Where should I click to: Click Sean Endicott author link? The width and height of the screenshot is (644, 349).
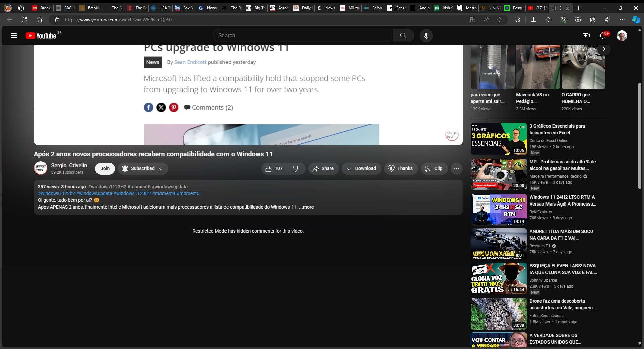pyautogui.click(x=190, y=62)
